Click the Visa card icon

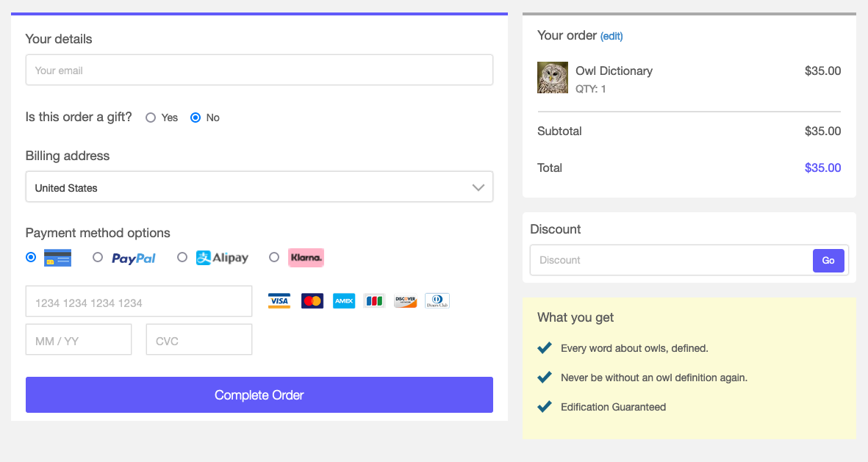[279, 301]
